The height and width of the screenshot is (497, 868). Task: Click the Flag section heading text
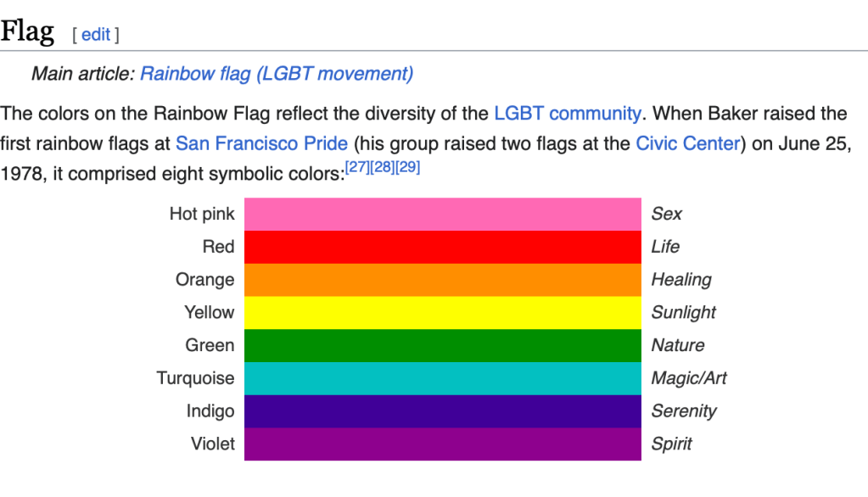click(27, 32)
